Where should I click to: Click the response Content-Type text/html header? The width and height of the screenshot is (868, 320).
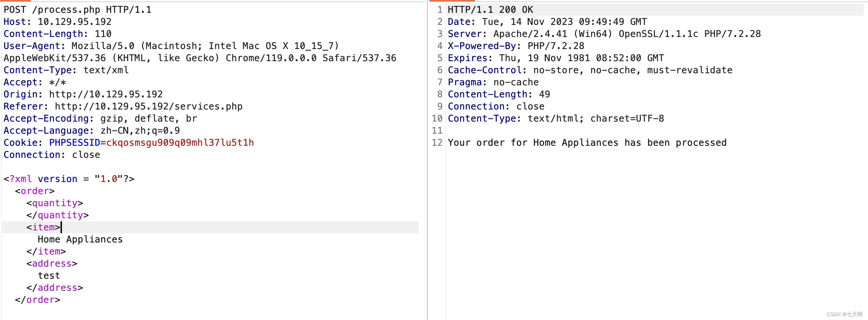556,118
